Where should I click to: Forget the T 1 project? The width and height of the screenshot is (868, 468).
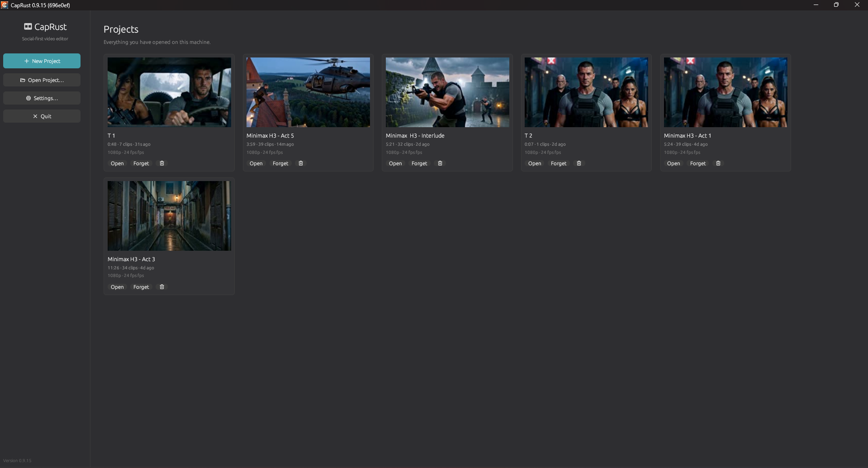coord(141,163)
